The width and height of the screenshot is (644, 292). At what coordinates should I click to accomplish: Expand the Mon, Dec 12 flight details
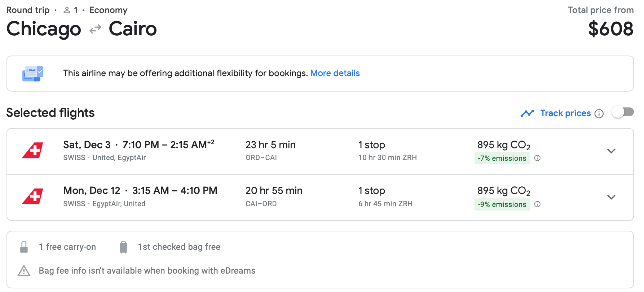(x=611, y=197)
